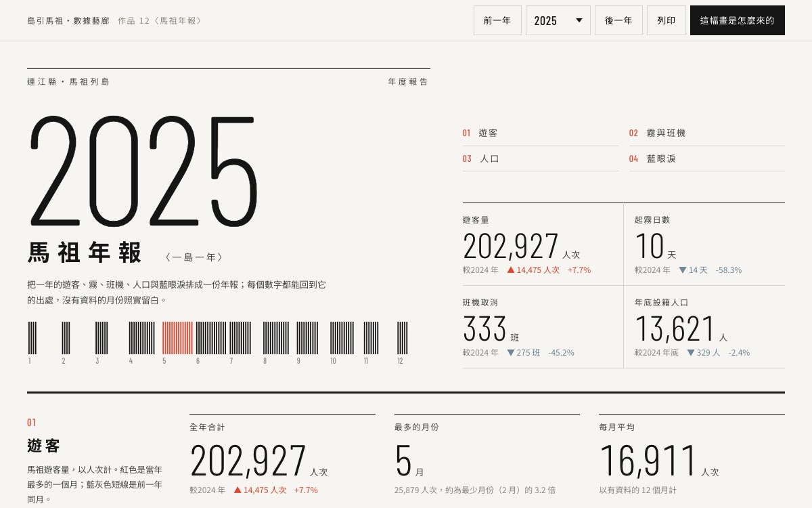Click the 列印 print button
Screen dimensions: 812x508
(x=667, y=20)
